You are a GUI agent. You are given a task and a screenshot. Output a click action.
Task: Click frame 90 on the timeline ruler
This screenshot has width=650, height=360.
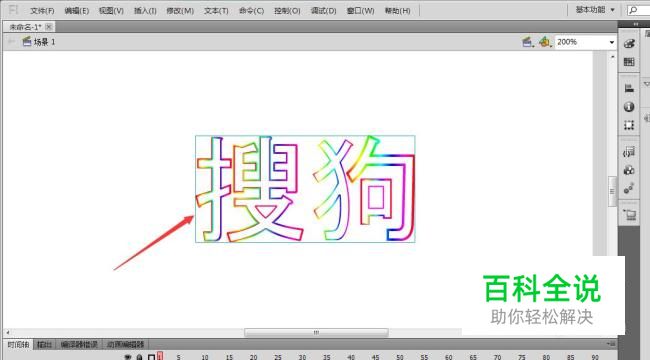coord(595,357)
